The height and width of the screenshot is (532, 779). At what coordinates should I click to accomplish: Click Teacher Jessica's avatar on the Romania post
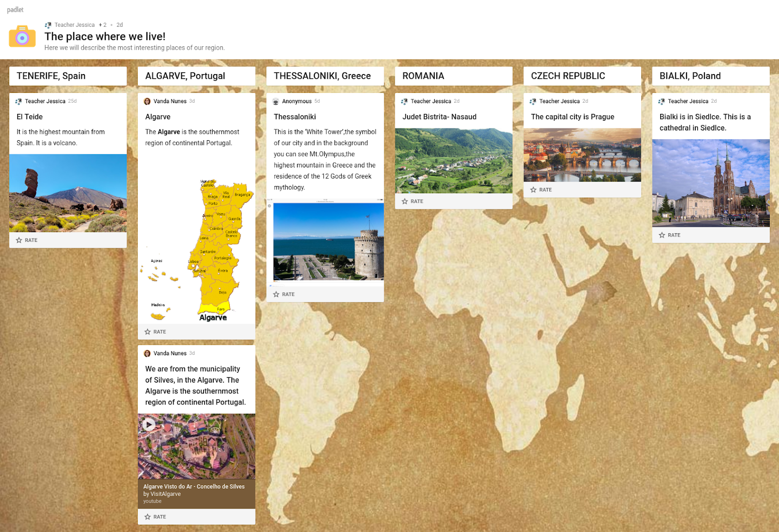405,101
